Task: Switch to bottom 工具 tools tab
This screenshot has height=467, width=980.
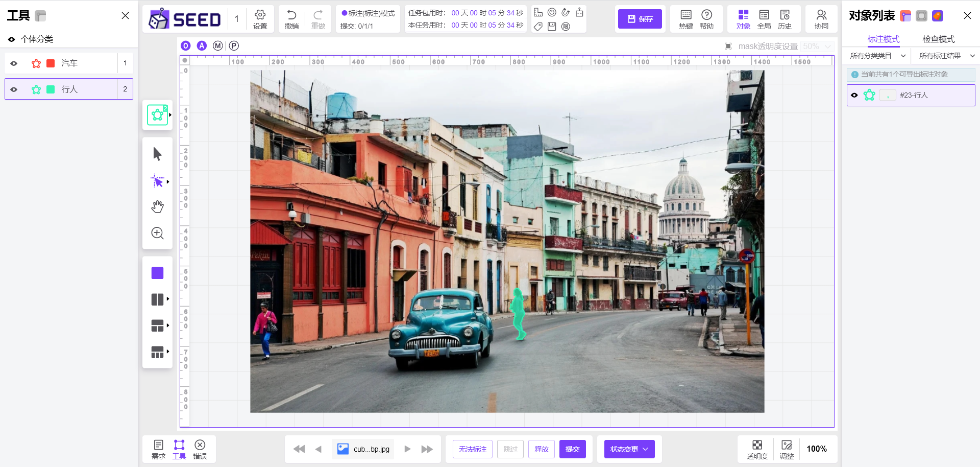Action: point(179,450)
